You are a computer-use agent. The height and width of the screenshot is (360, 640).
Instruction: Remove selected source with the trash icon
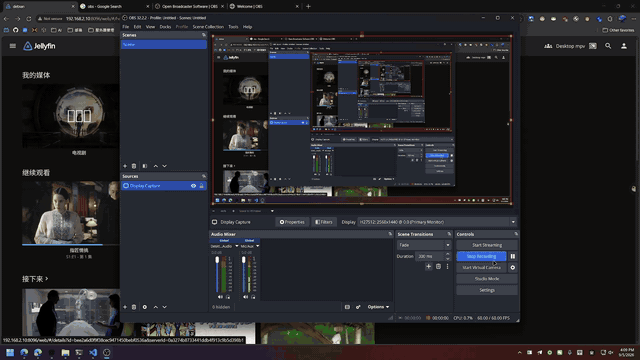point(134,307)
